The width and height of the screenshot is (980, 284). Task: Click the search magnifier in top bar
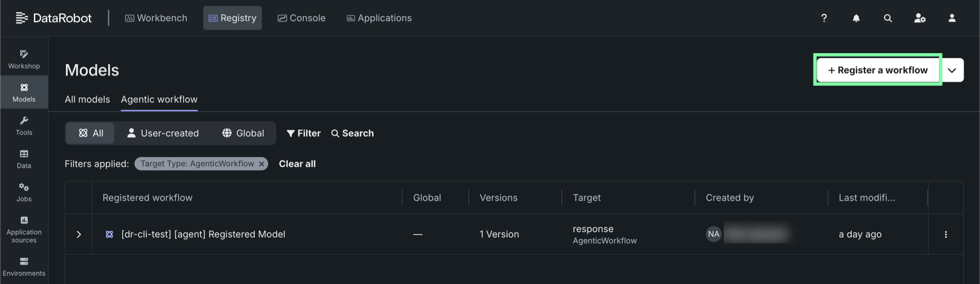[888, 18]
